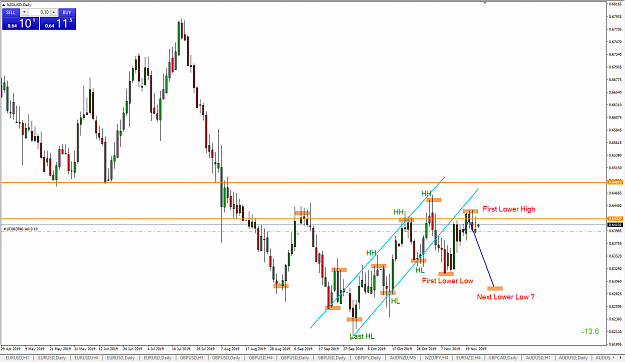Switch to the GBPUSD,H4 chart tab
The image size is (625, 362).
coord(261,358)
